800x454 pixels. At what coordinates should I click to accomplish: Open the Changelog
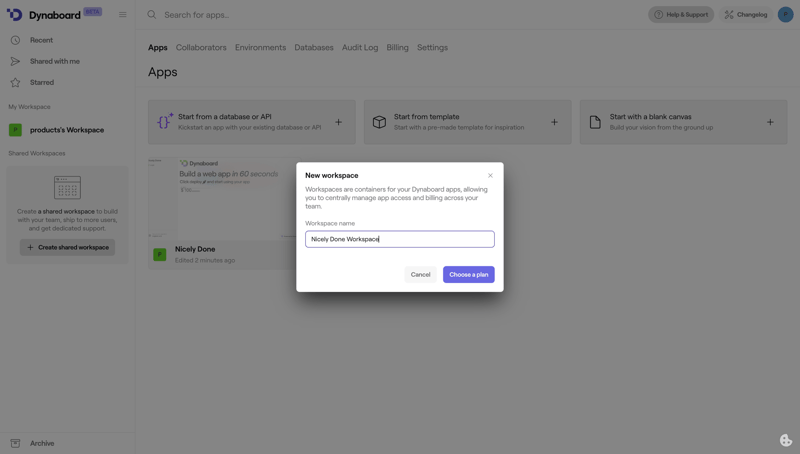coord(746,15)
